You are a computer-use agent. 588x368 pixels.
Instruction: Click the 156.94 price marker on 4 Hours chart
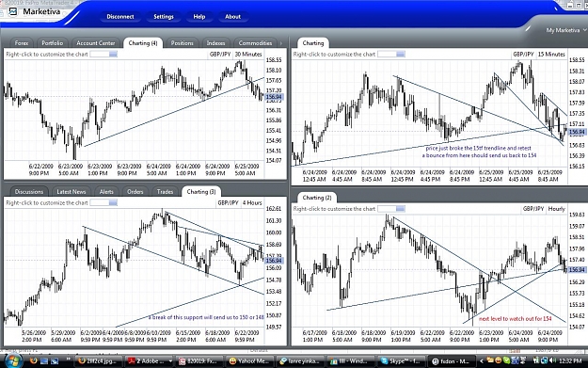pyautogui.click(x=274, y=261)
